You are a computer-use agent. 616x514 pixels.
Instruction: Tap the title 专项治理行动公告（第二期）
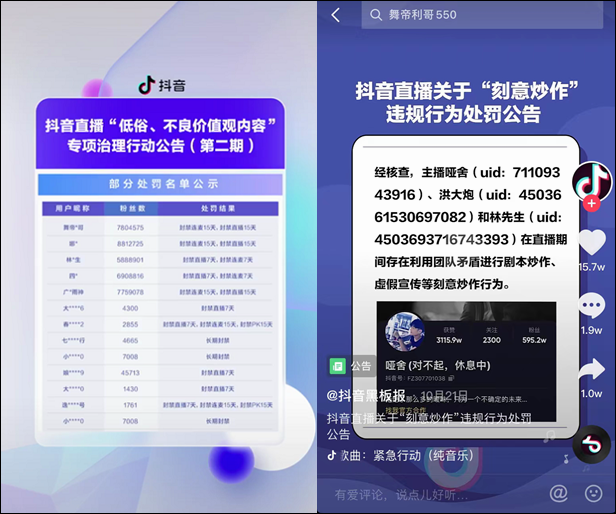click(161, 146)
